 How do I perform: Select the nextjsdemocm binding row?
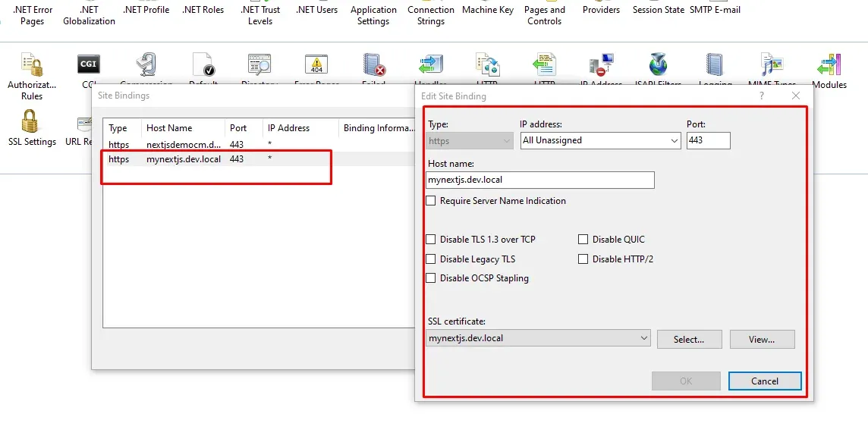click(x=259, y=145)
